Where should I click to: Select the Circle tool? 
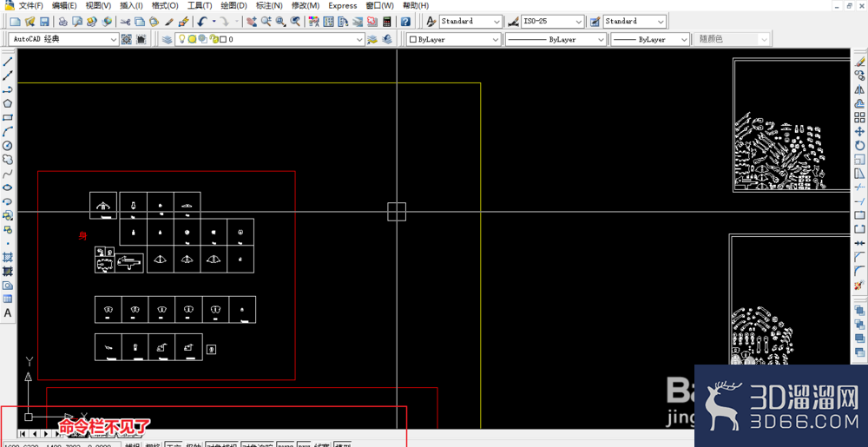8,146
